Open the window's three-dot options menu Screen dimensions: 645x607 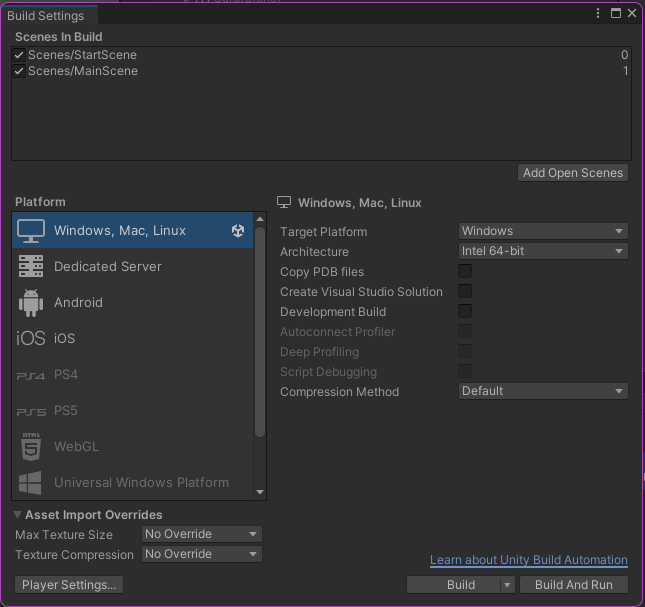pyautogui.click(x=598, y=13)
